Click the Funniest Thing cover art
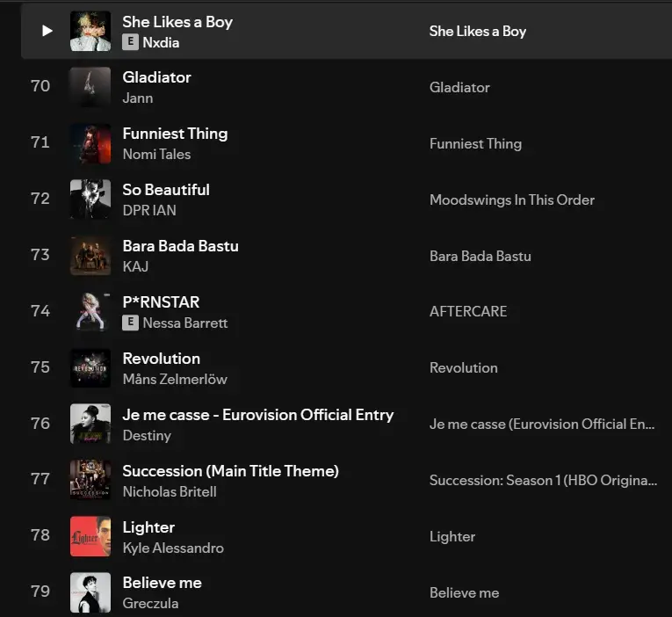This screenshot has height=617, width=672. (90, 143)
